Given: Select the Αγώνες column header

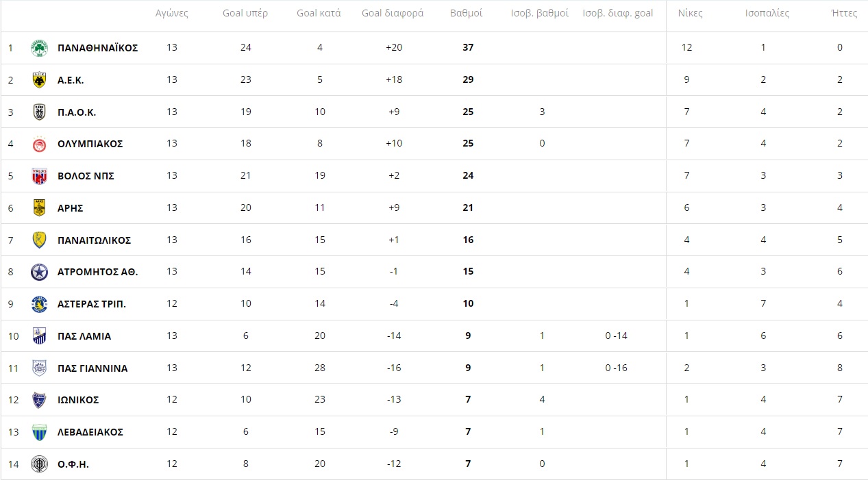Looking at the screenshot, I should click(x=172, y=14).
